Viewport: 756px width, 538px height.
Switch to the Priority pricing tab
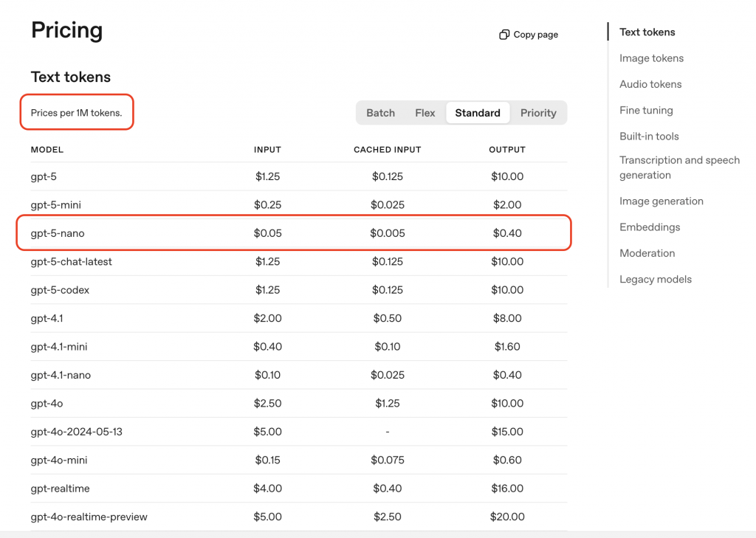pos(538,113)
